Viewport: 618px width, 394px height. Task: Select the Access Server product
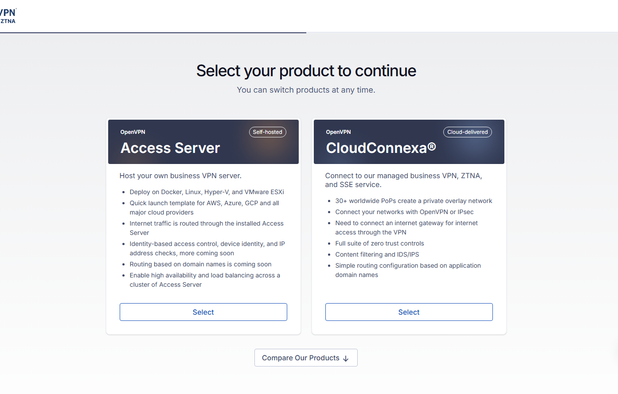[x=203, y=312]
